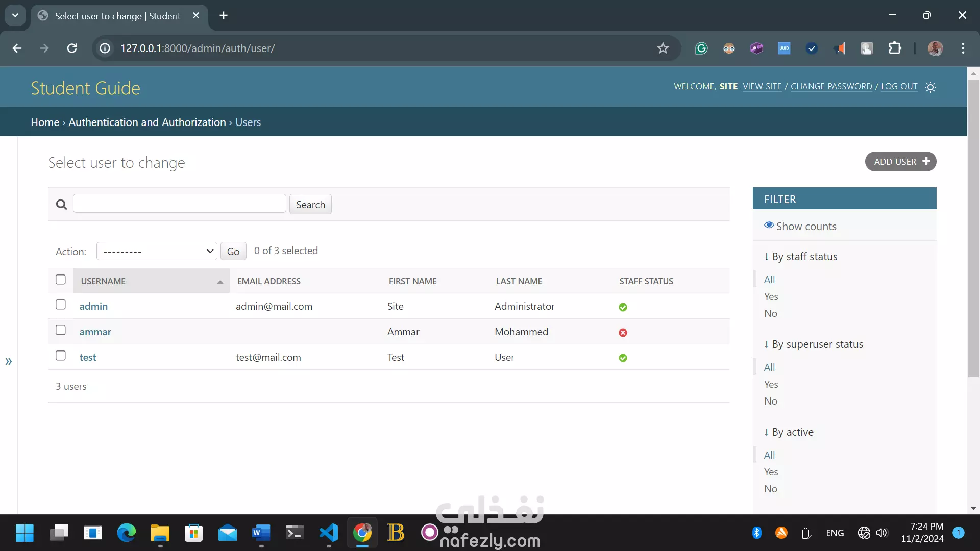The width and height of the screenshot is (980, 551).
Task: Click the search magnifier icon
Action: [x=61, y=205]
